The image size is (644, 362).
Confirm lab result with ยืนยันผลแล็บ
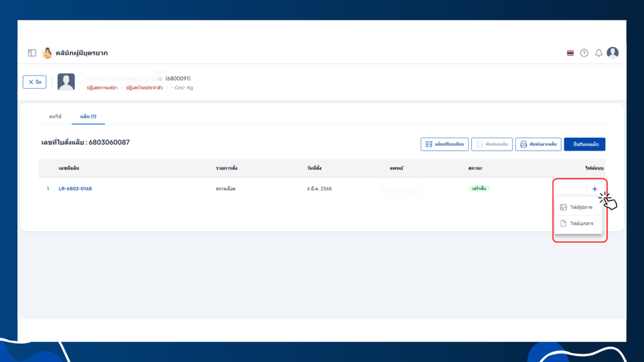click(x=584, y=144)
